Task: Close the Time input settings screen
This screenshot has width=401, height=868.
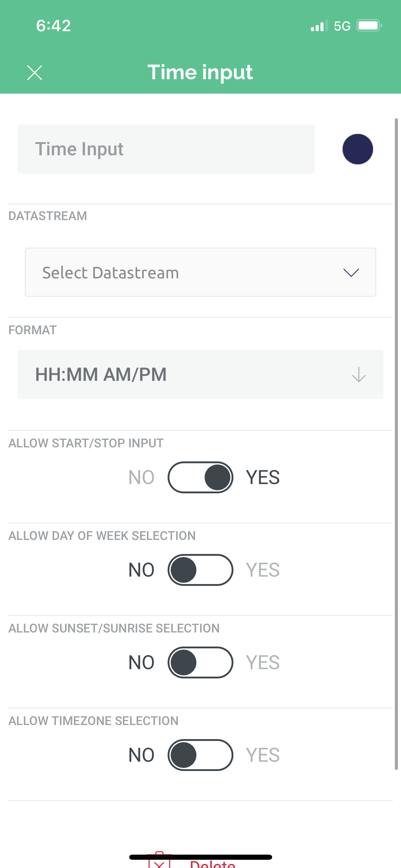Action: (x=35, y=73)
